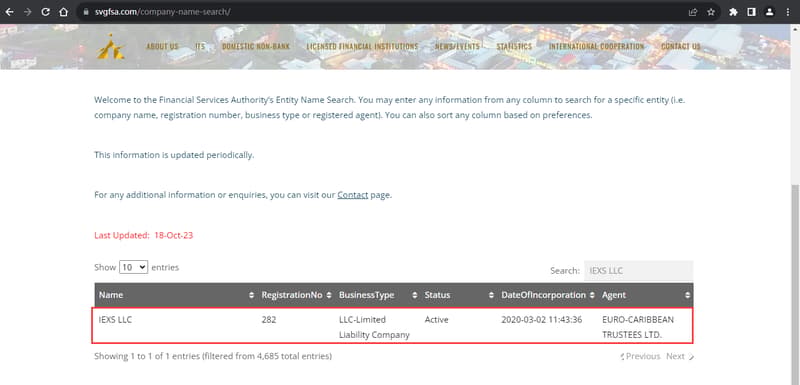
Task: Reload the page with the refresh icon
Action: pos(45,12)
